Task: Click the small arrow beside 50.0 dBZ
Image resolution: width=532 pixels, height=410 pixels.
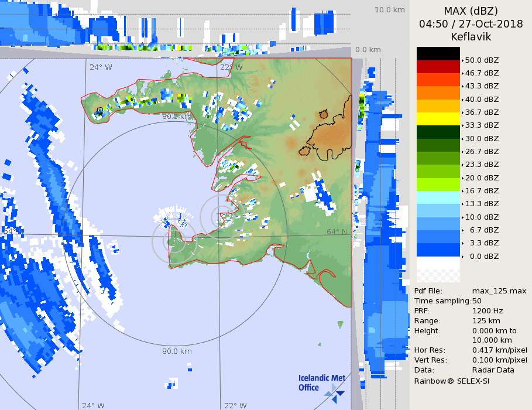Action: 462,60
